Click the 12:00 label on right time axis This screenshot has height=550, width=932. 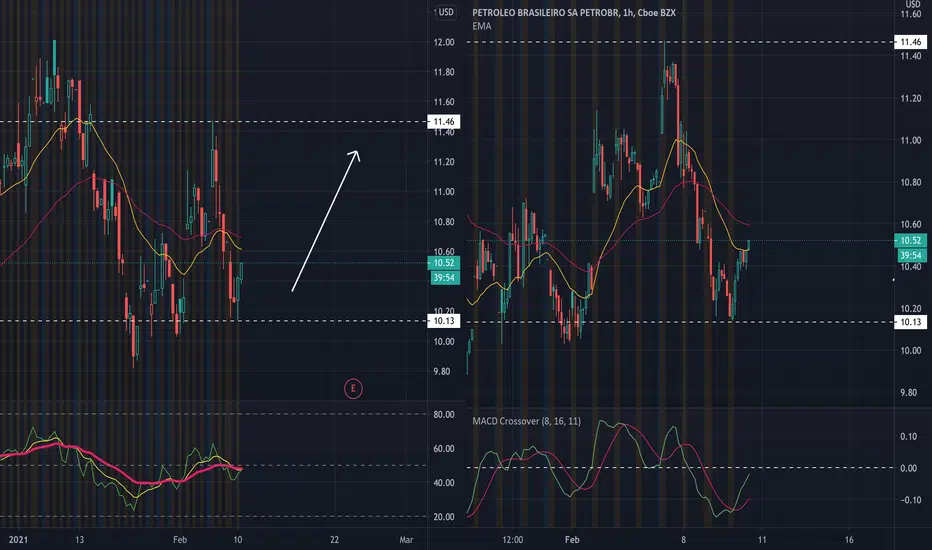point(513,540)
